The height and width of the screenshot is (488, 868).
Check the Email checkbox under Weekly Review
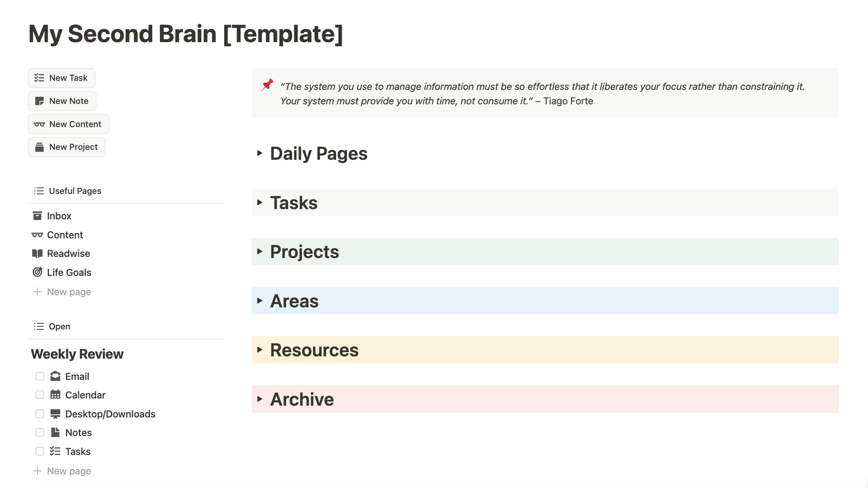40,376
